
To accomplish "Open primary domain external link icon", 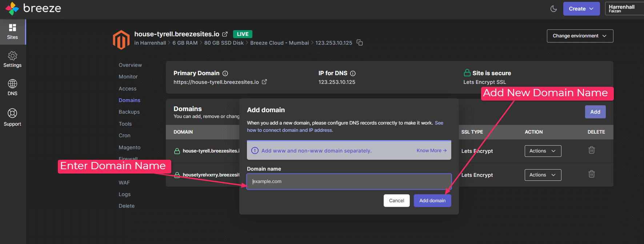I will click(264, 82).
